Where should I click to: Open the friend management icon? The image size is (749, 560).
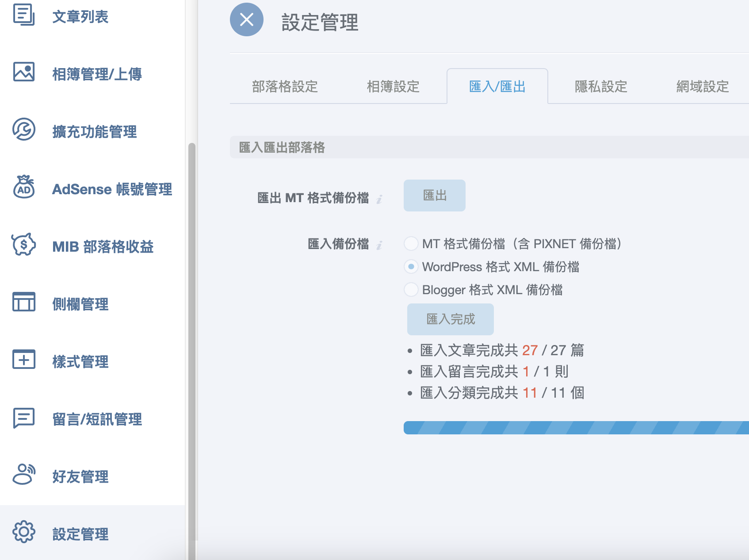[x=24, y=475]
